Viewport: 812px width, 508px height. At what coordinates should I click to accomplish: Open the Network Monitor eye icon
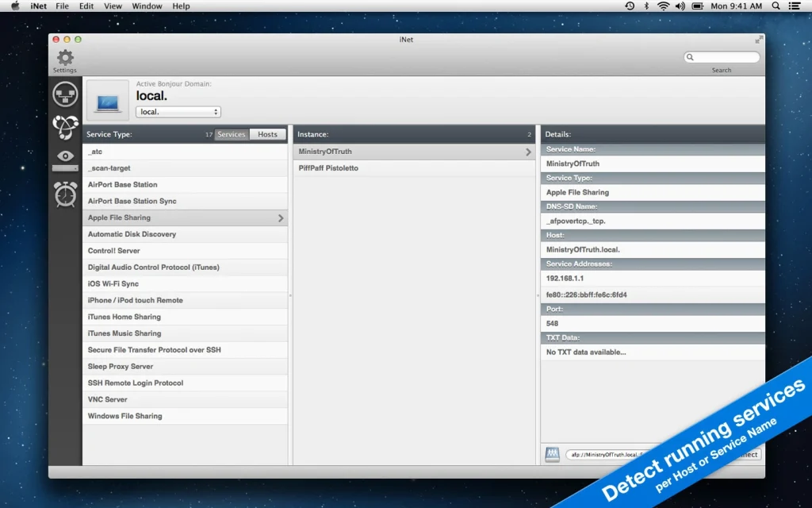point(65,157)
